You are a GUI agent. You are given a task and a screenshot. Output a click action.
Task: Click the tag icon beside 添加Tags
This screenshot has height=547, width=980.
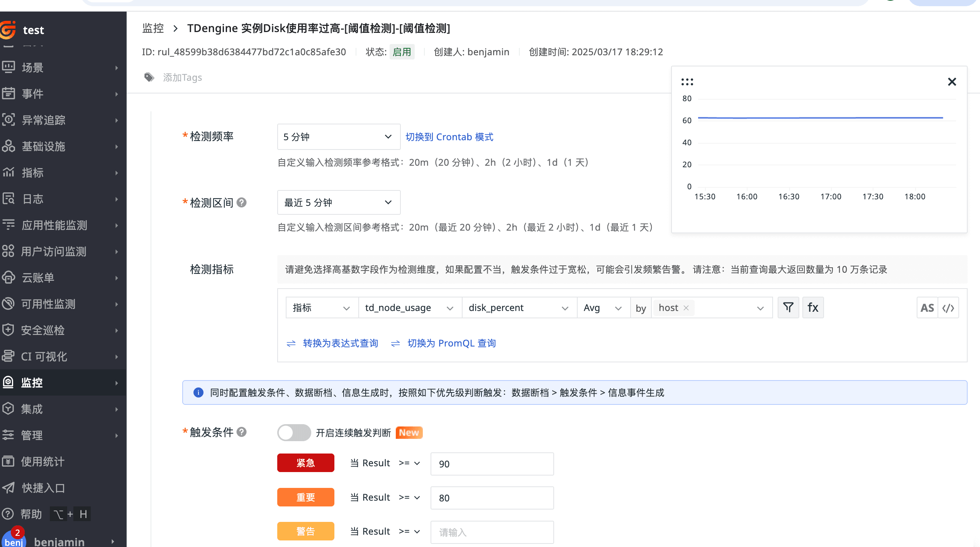point(149,77)
